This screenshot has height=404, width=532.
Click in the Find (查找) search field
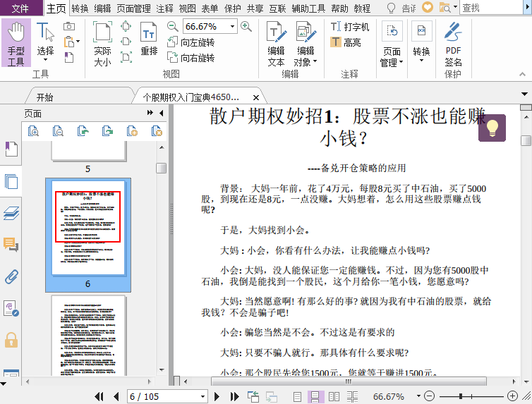[x=491, y=8]
